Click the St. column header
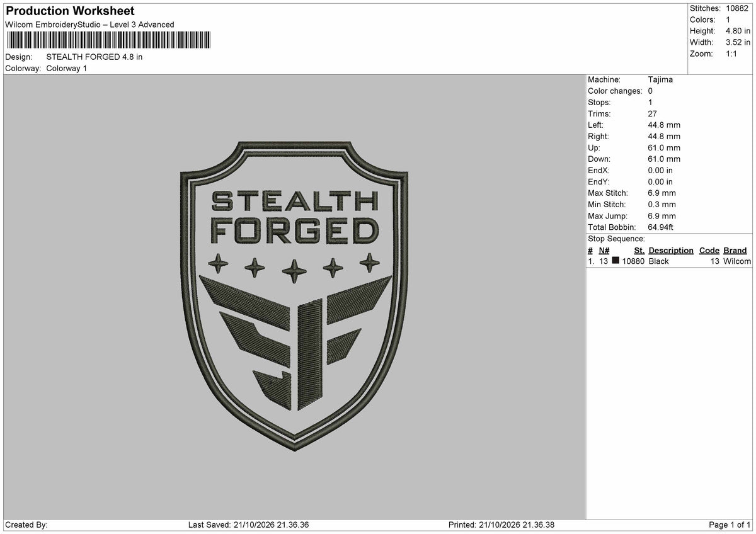 (639, 250)
